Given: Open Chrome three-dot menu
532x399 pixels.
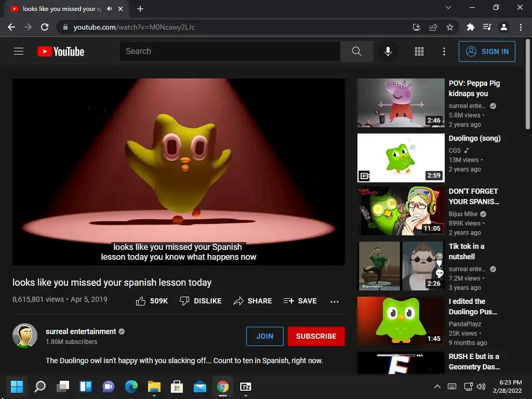Looking at the screenshot, I should (521, 27).
